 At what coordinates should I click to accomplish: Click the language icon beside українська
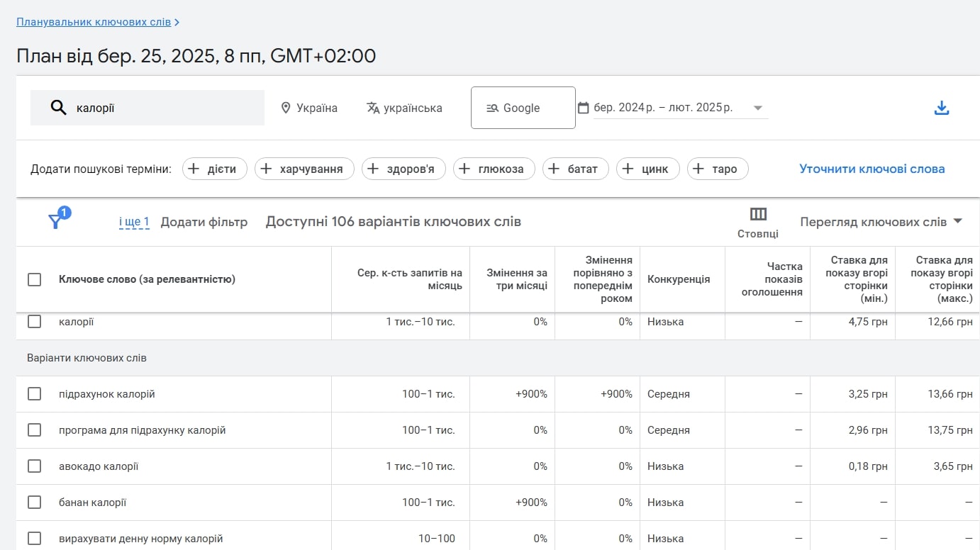pos(373,108)
